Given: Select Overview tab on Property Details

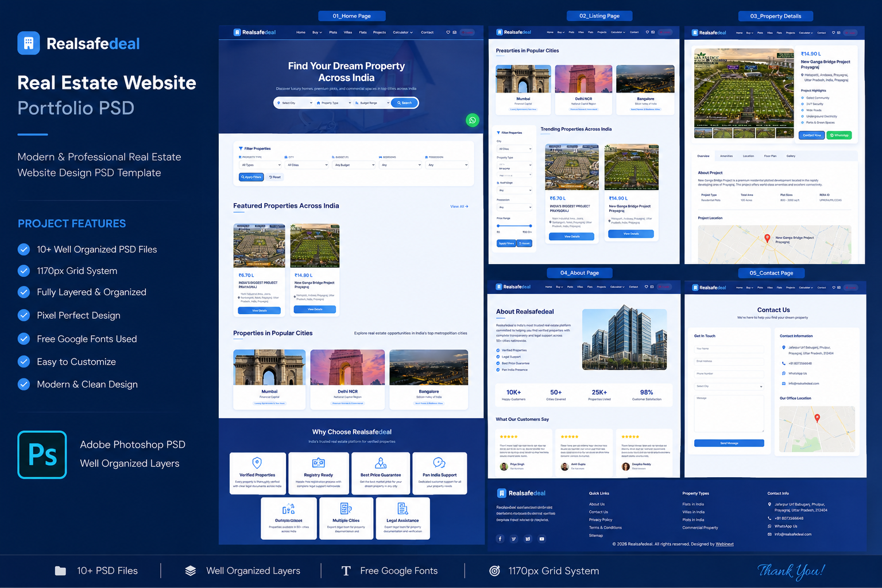Looking at the screenshot, I should point(703,156).
